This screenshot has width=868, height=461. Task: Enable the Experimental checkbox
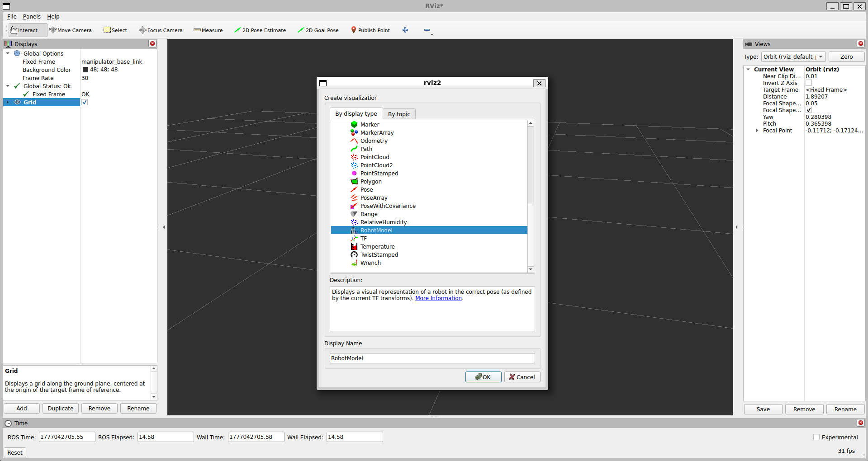pos(816,437)
